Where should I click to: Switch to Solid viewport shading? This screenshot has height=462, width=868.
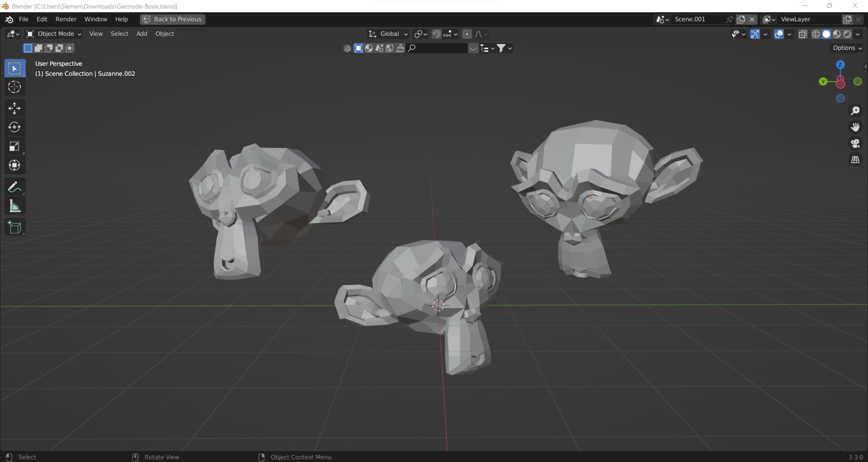coord(826,34)
